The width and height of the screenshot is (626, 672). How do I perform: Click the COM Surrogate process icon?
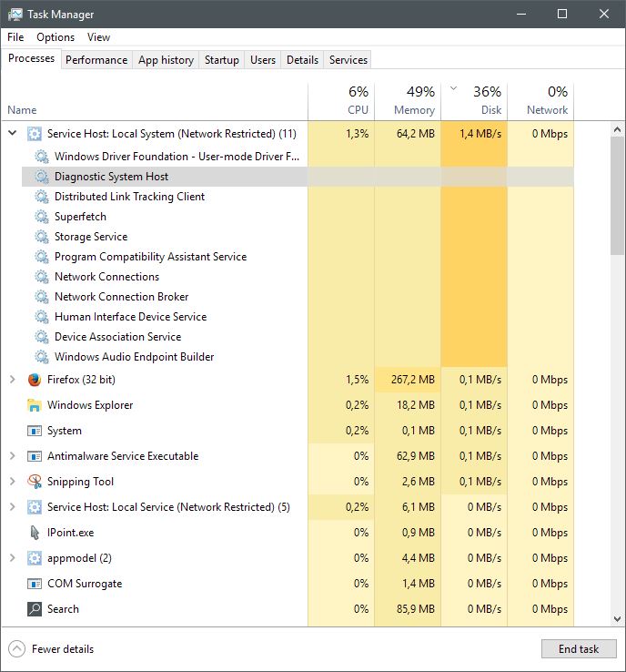click(x=35, y=584)
